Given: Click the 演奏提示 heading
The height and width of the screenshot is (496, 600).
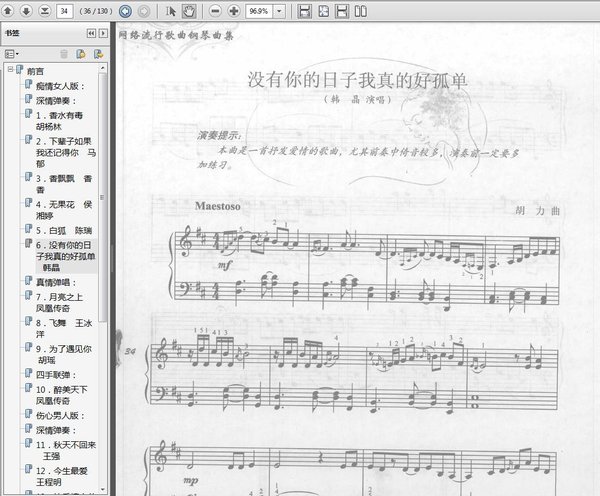Looking at the screenshot, I should 220,135.
